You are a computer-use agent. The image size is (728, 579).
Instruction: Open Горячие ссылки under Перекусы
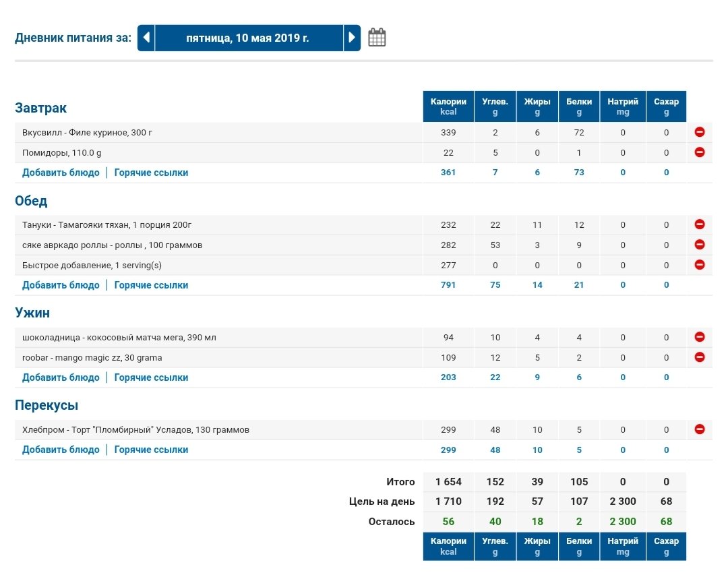[x=151, y=450]
